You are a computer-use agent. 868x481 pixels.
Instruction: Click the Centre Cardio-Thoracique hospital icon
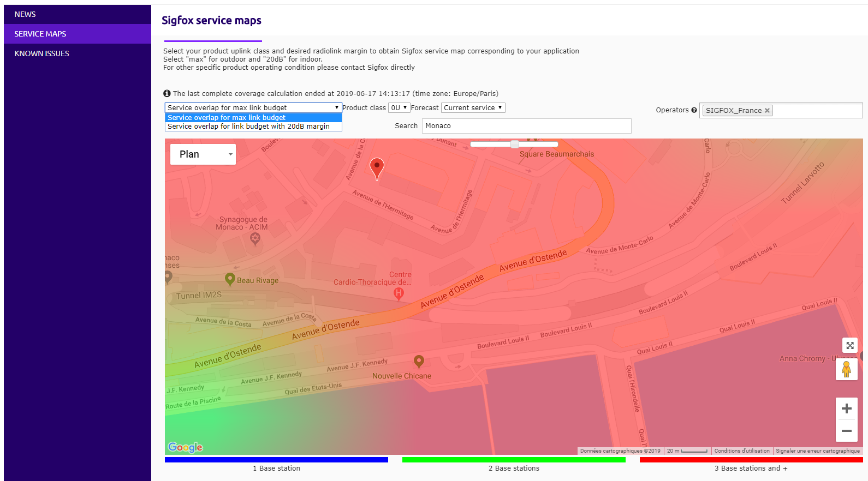click(399, 293)
